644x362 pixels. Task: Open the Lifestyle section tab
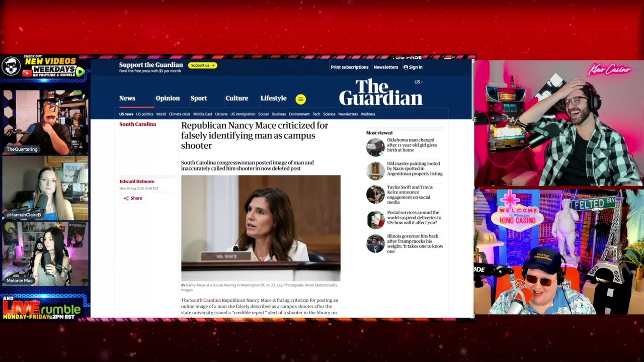(273, 98)
